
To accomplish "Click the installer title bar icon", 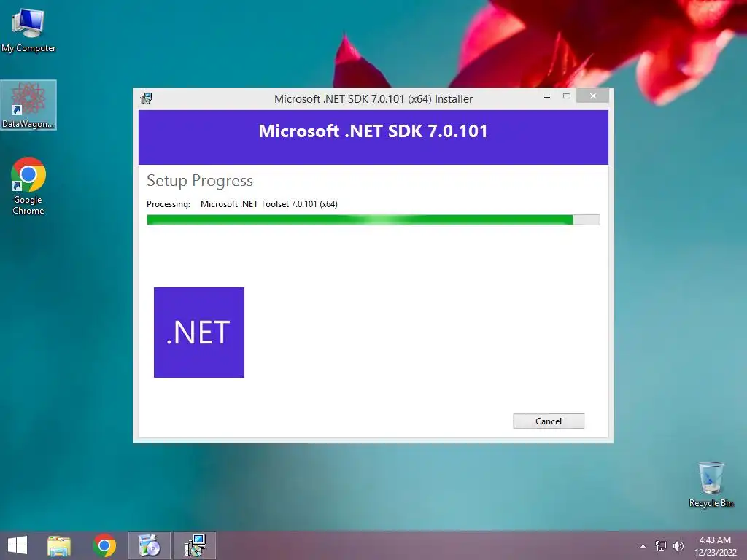I will pyautogui.click(x=146, y=98).
